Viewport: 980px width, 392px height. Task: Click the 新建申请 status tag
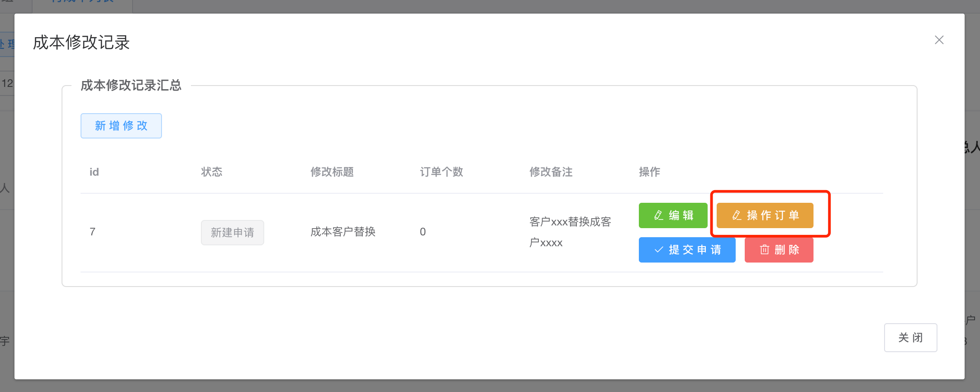[x=232, y=233]
